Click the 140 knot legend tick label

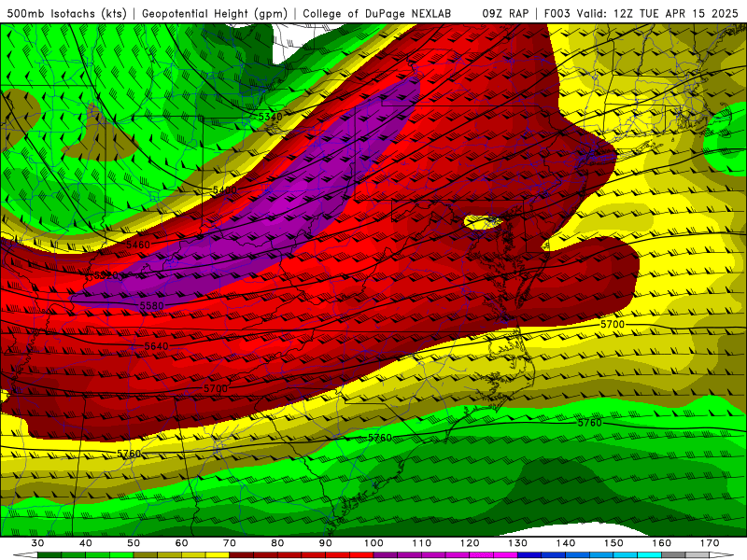point(566,543)
